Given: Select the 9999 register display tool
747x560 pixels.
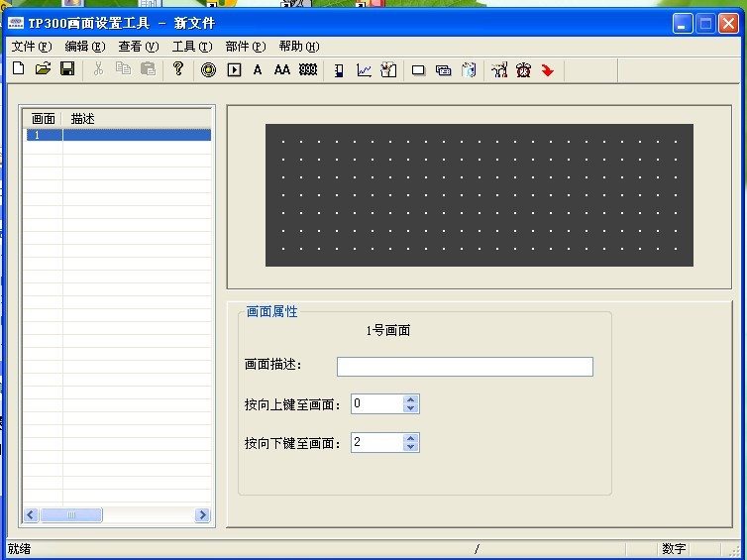Looking at the screenshot, I should click(308, 69).
